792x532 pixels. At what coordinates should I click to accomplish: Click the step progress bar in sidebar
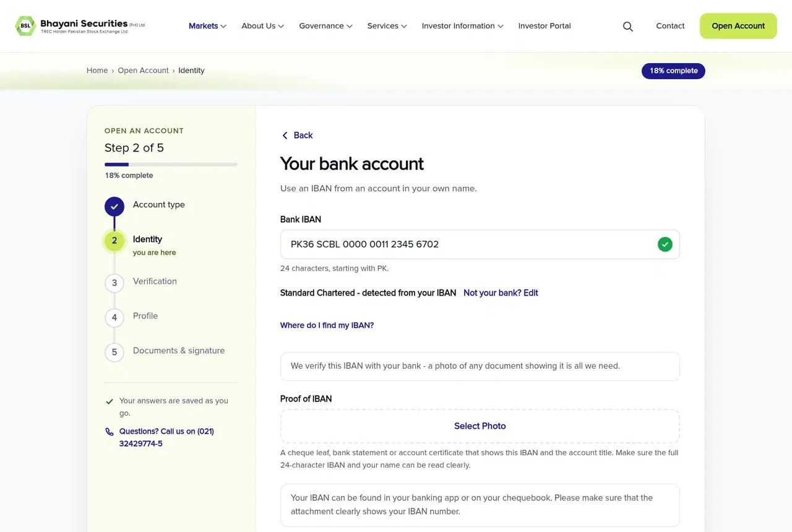pyautogui.click(x=171, y=165)
